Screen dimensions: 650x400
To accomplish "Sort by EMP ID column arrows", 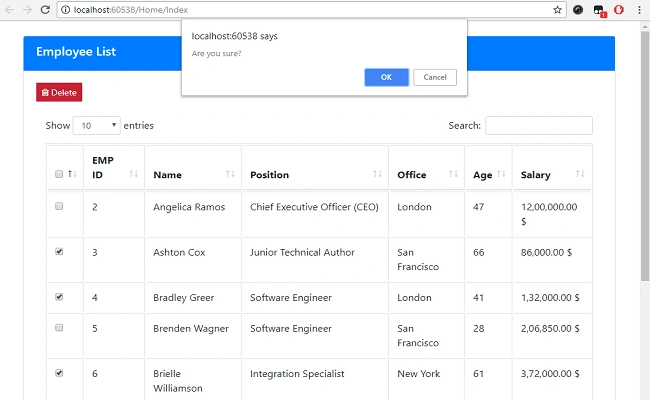I will pos(133,174).
